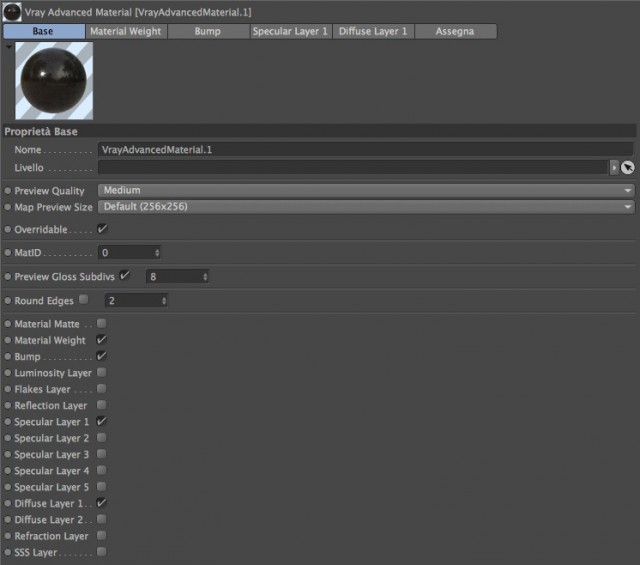640x565 pixels.
Task: Click the MatID animation dot
Action: pyautogui.click(x=8, y=253)
